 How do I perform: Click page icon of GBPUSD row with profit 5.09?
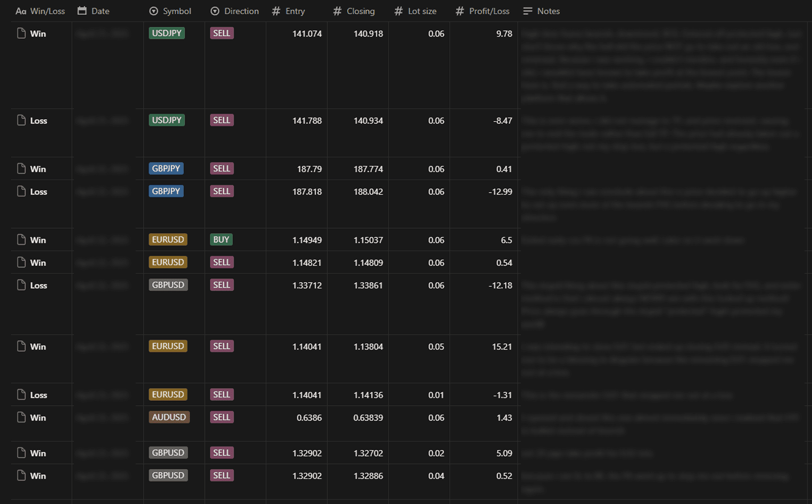(21, 453)
